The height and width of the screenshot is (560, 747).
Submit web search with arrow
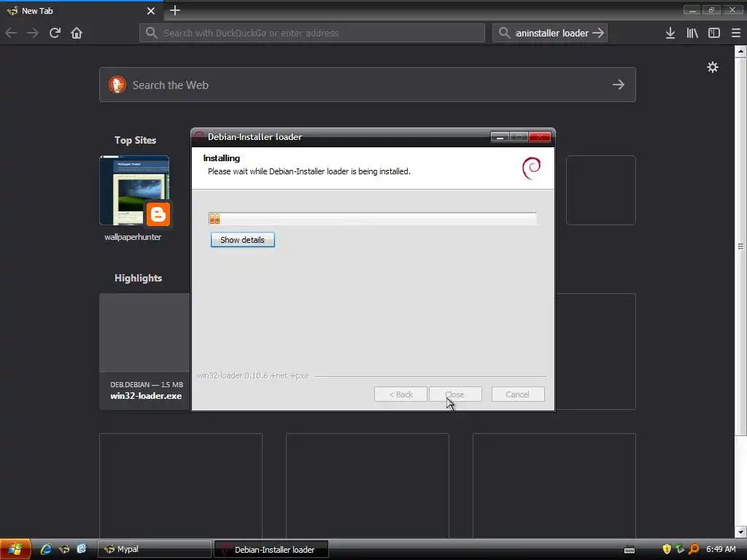click(619, 85)
